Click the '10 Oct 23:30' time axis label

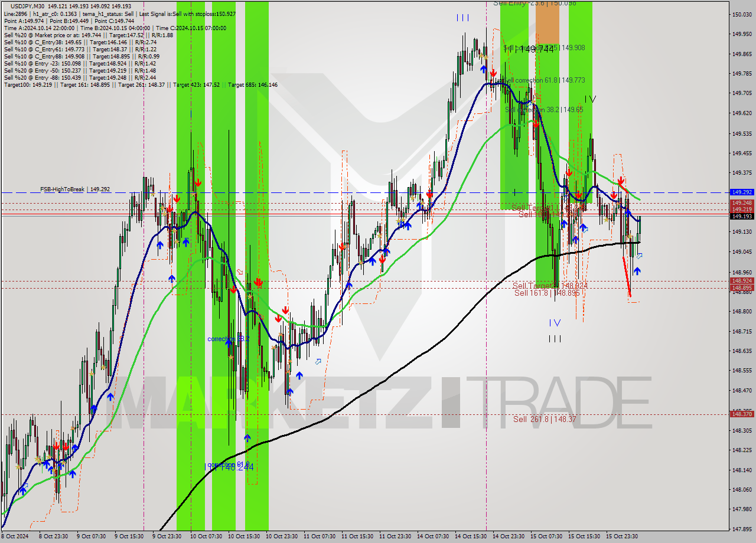[282, 537]
